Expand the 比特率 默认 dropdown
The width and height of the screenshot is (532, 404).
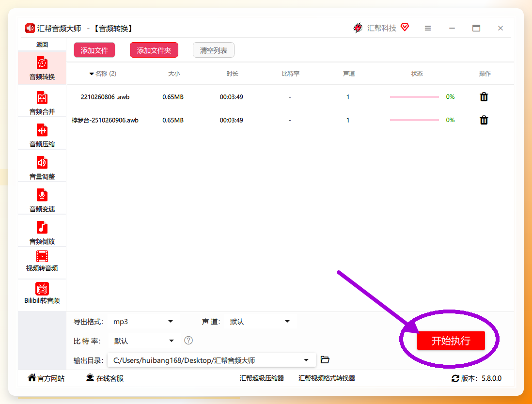[x=172, y=341]
